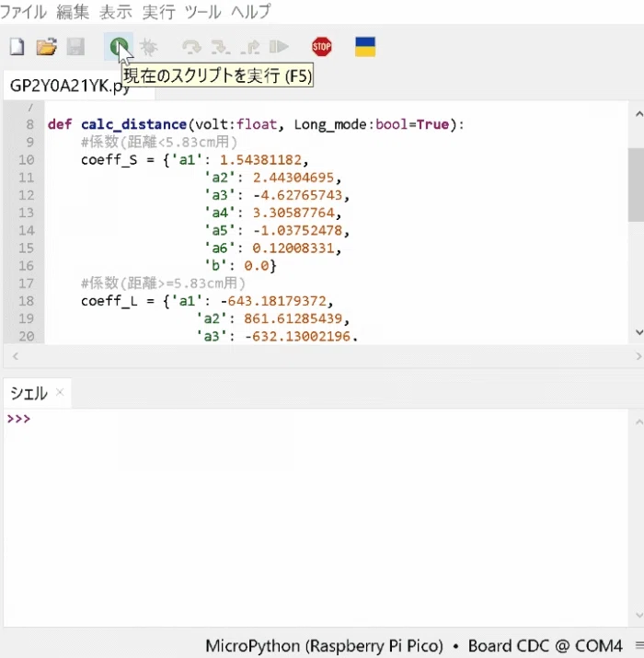Image resolution: width=644 pixels, height=658 pixels.
Task: Click the Step into icon
Action: (220, 47)
